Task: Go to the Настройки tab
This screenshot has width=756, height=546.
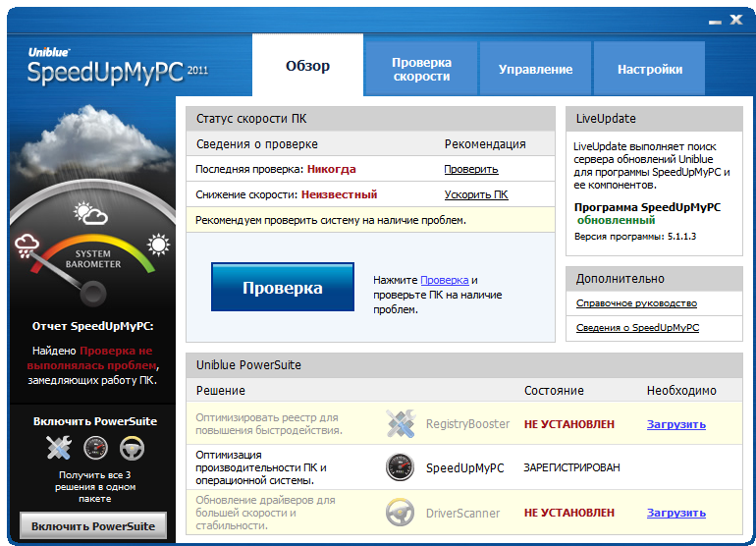Action: tap(649, 69)
